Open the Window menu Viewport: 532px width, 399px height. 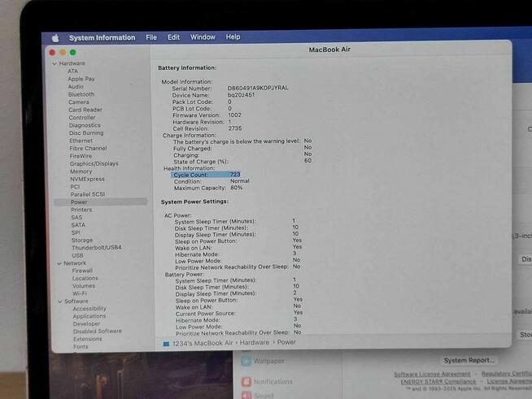click(x=203, y=37)
